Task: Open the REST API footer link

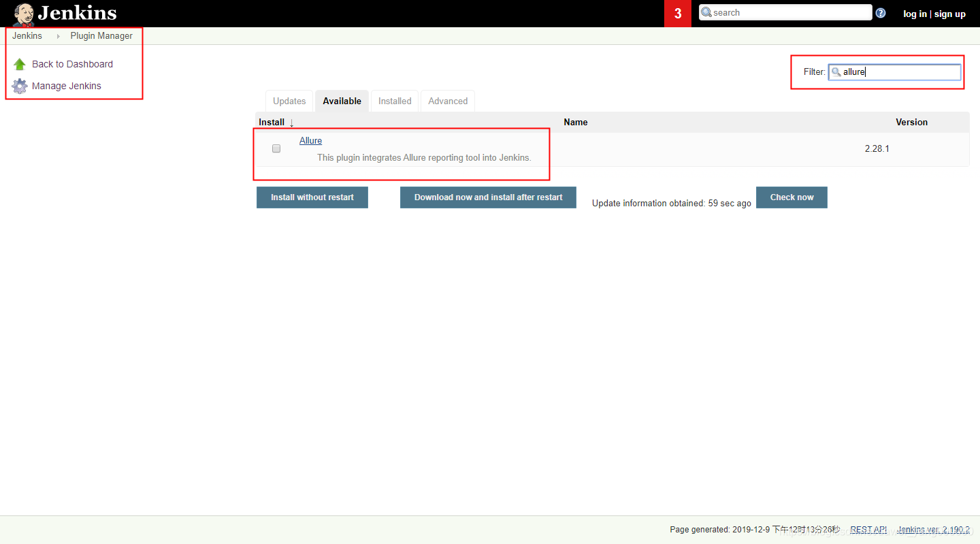Action: [x=868, y=529]
